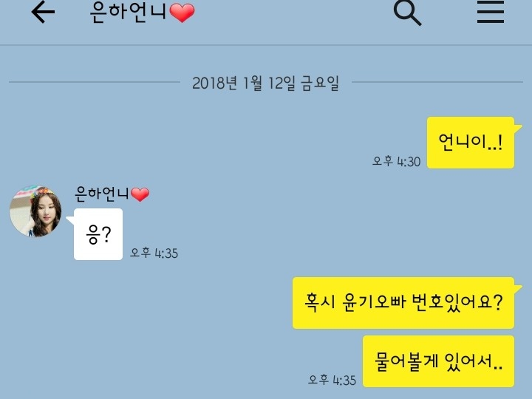The image size is (532, 399).
Task: Tap the red heart in the chat title
Action: click(183, 13)
